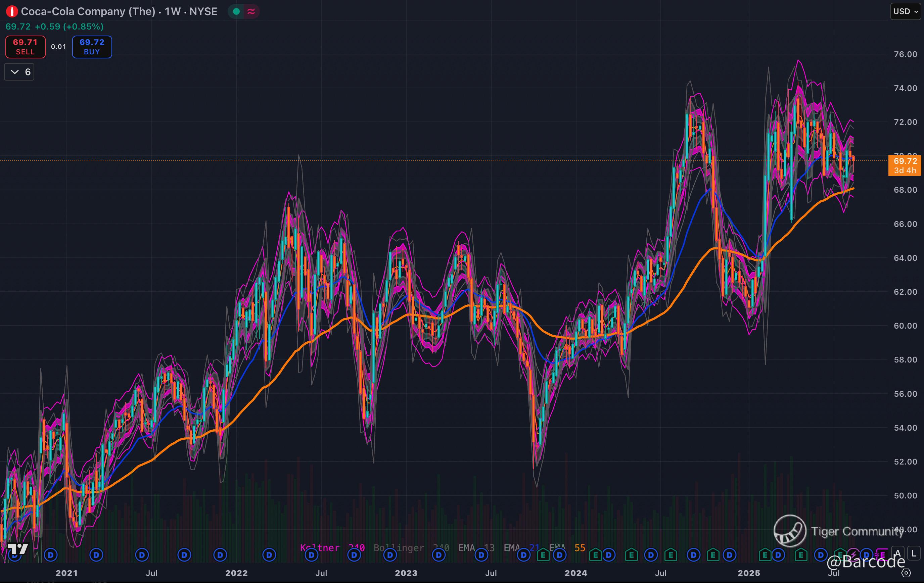Expand the collapsed 6 indicators legend

(x=19, y=72)
